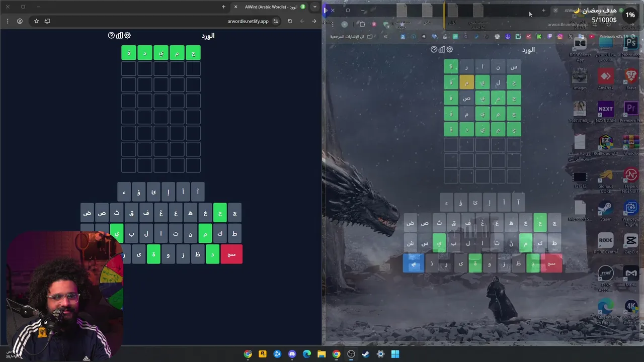Close the AlWird (Arabic Wordle) tab
The image size is (644, 362).
coord(235,7)
